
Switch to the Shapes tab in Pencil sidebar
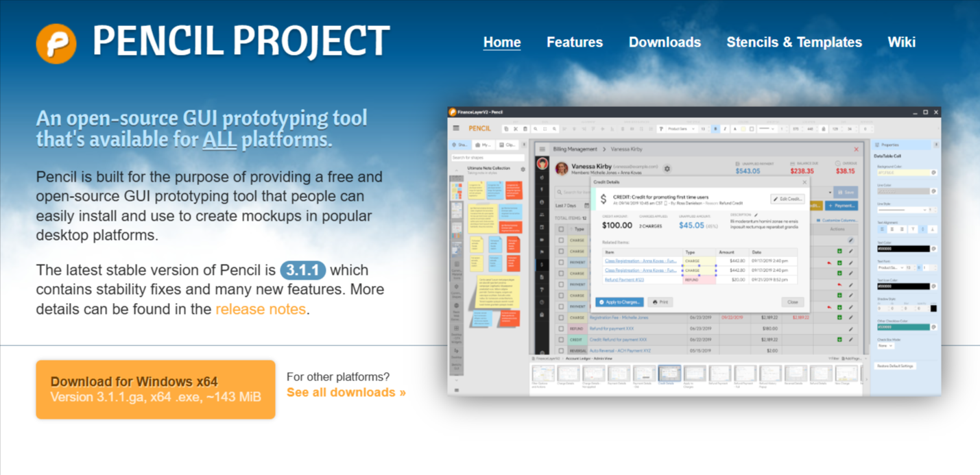click(460, 145)
